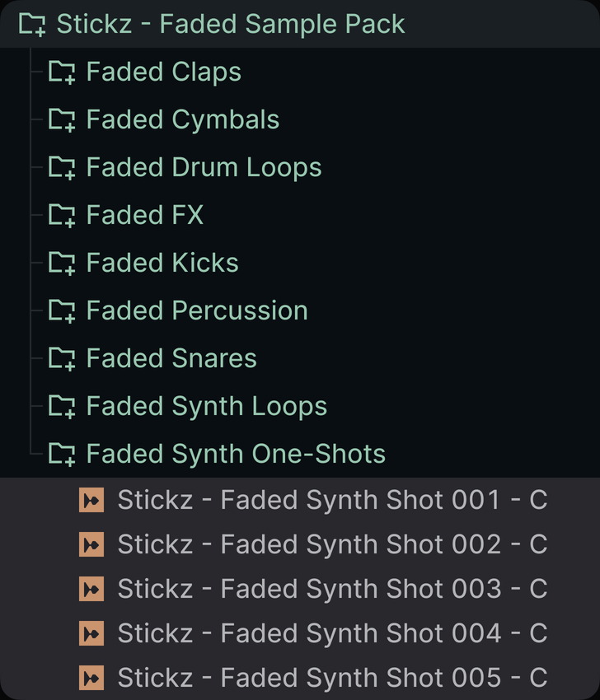Preview Stickz - Faded Synth Shot 001 - C

[x=332, y=500]
